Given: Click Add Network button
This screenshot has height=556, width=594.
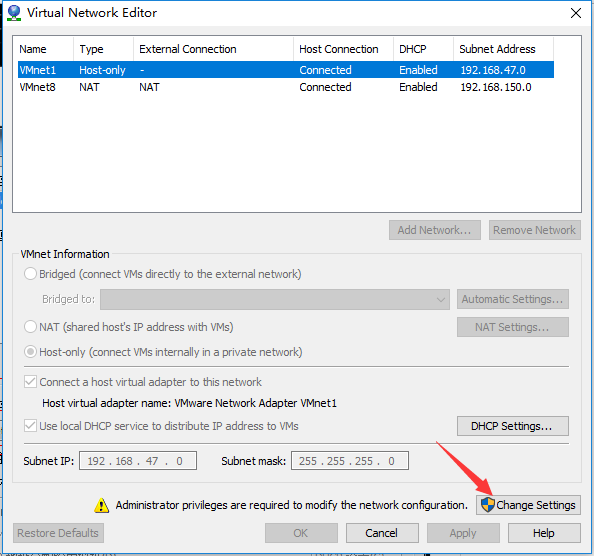Looking at the screenshot, I should point(435,230).
